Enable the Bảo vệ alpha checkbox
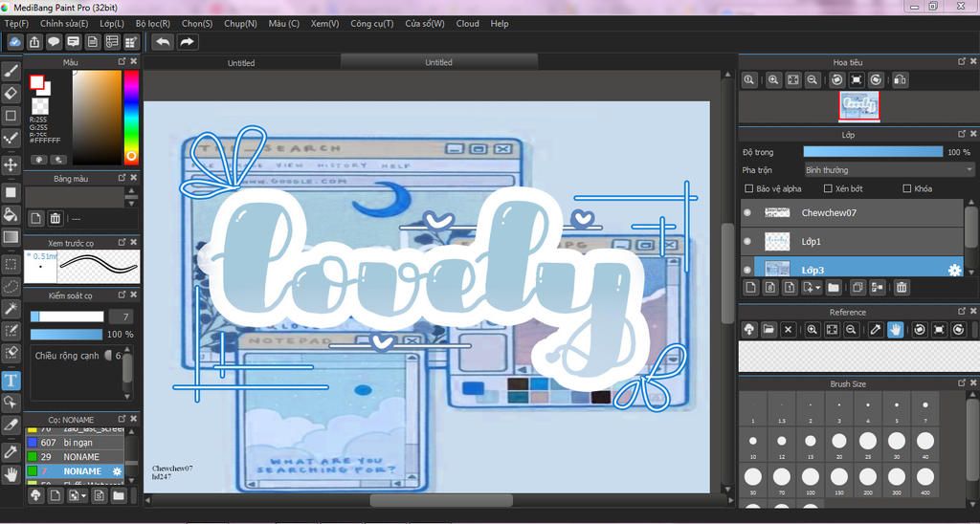980x524 pixels. (748, 188)
